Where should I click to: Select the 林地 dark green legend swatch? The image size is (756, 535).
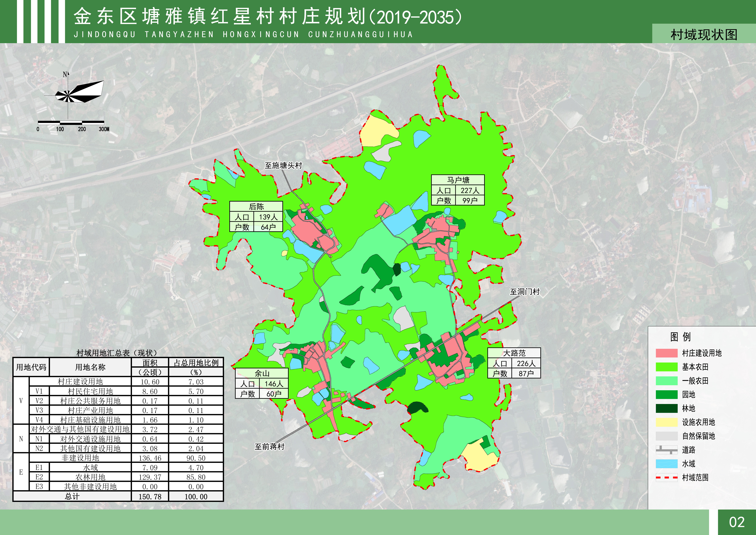click(x=666, y=409)
